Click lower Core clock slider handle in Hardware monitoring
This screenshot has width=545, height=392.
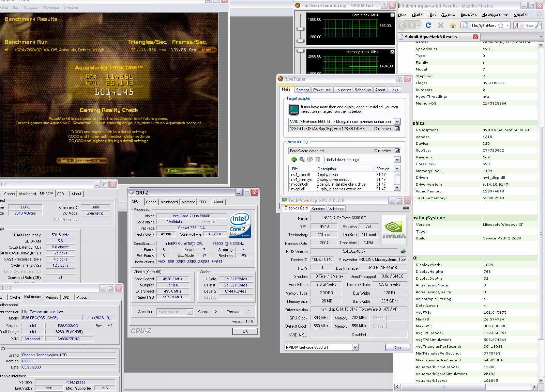300,41
